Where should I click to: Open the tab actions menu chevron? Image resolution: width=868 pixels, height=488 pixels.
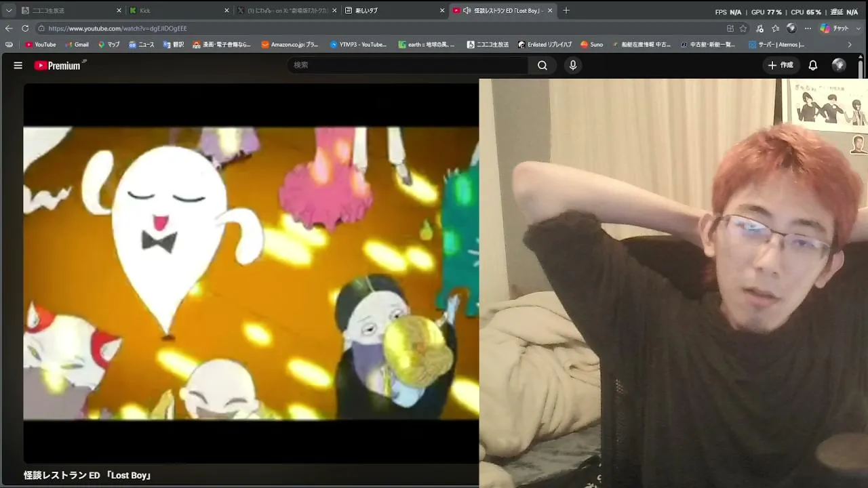click(x=9, y=11)
